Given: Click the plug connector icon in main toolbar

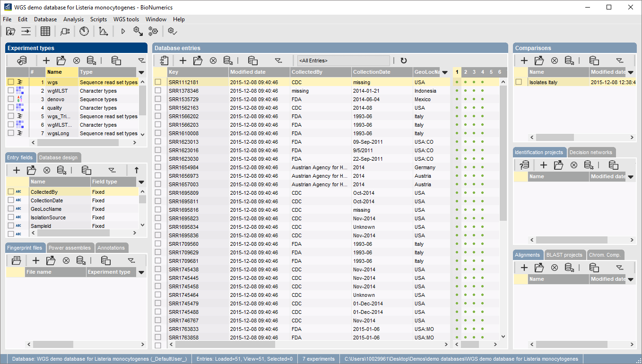Looking at the screenshot, I should pos(65,31).
